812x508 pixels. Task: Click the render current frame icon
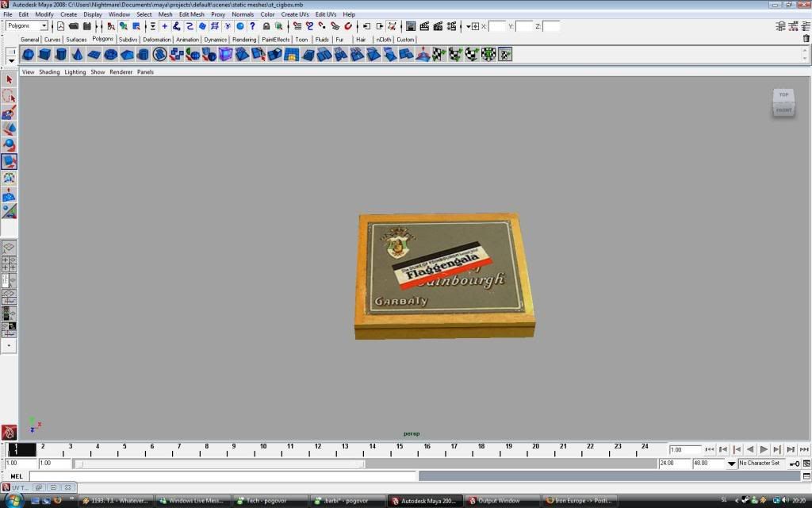tap(424, 26)
